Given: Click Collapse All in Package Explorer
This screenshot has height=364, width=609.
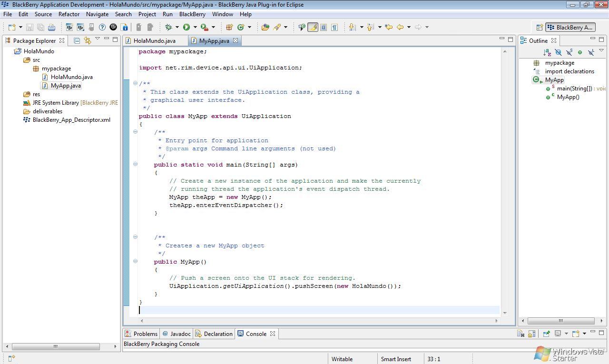Looking at the screenshot, I should click(x=77, y=40).
